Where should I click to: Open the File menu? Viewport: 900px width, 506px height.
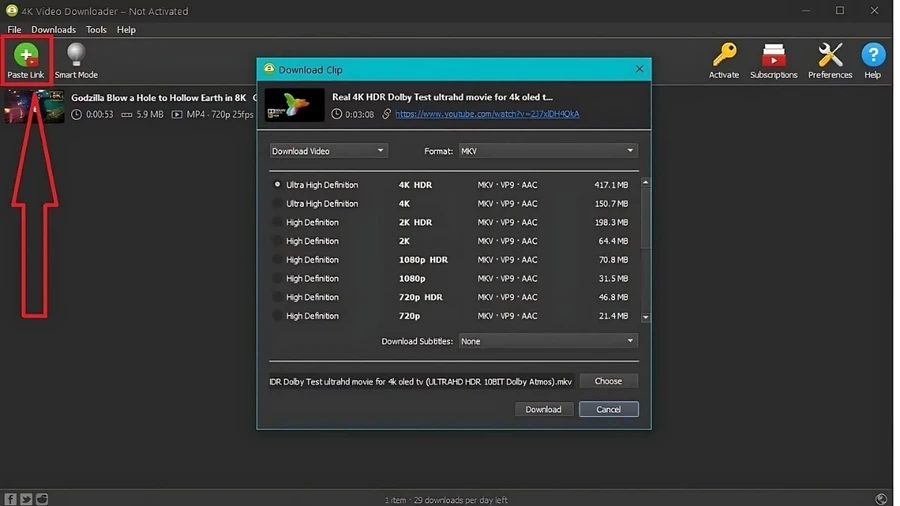pos(14,29)
